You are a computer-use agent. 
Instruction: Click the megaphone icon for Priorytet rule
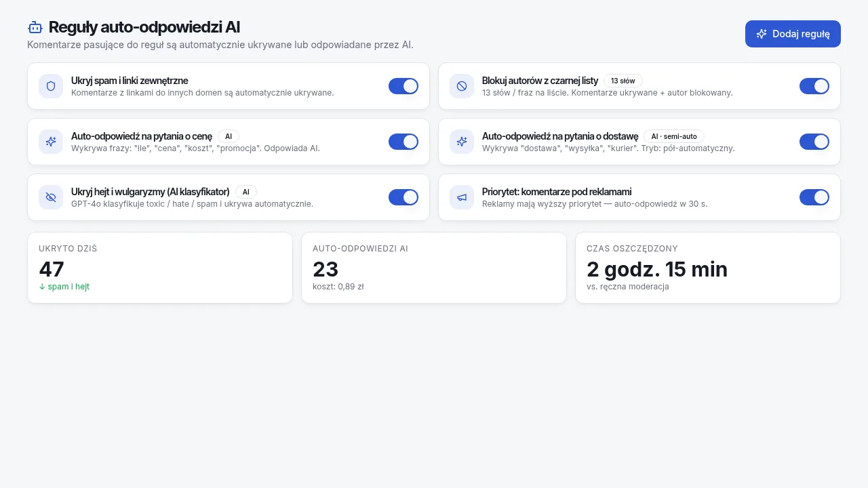(x=462, y=197)
